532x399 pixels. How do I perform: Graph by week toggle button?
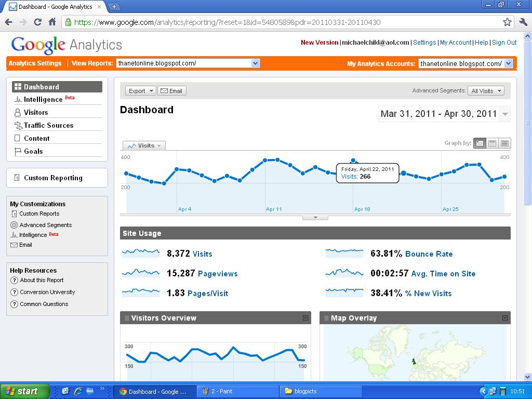(492, 143)
